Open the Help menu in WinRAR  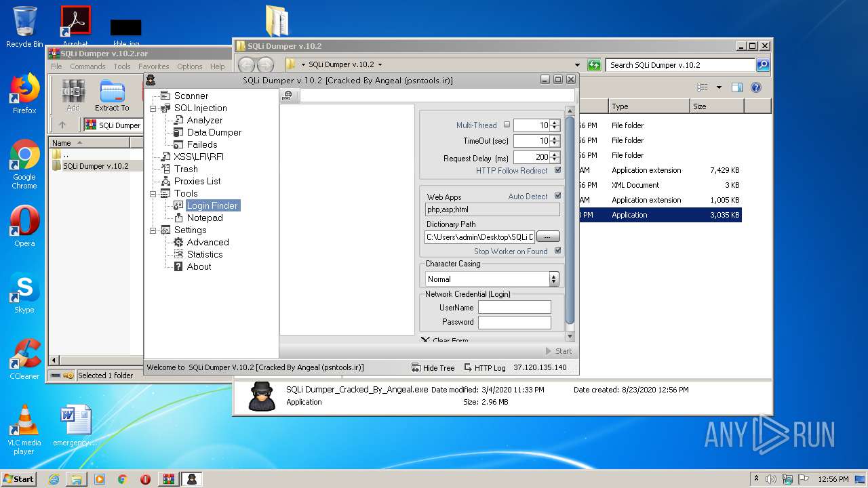point(217,66)
